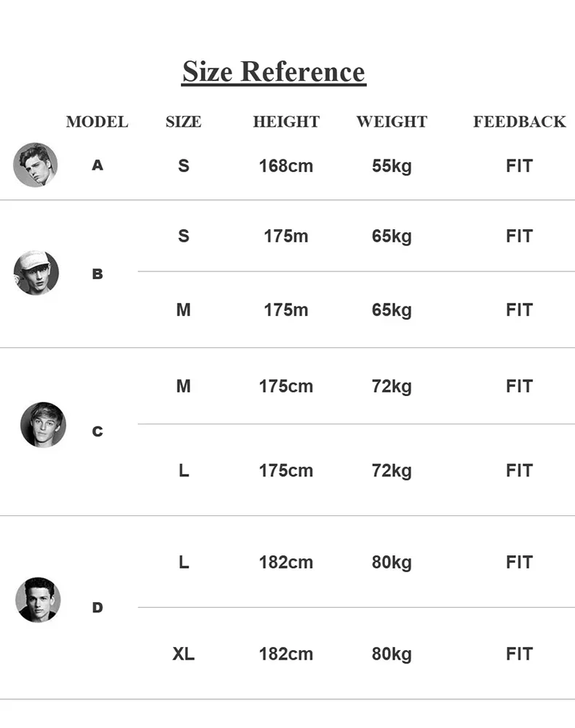Image resolution: width=575 pixels, height=728 pixels.
Task: Click Model B's avatar with white cap
Action: click(36, 273)
